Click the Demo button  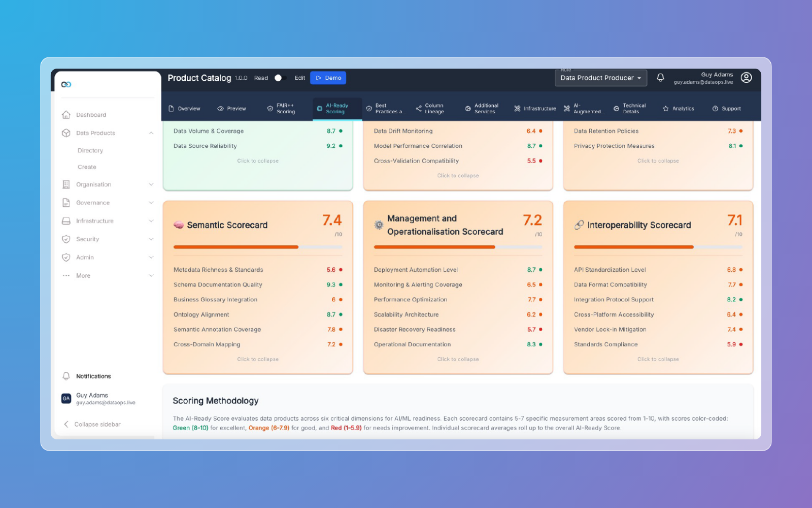[x=328, y=78]
